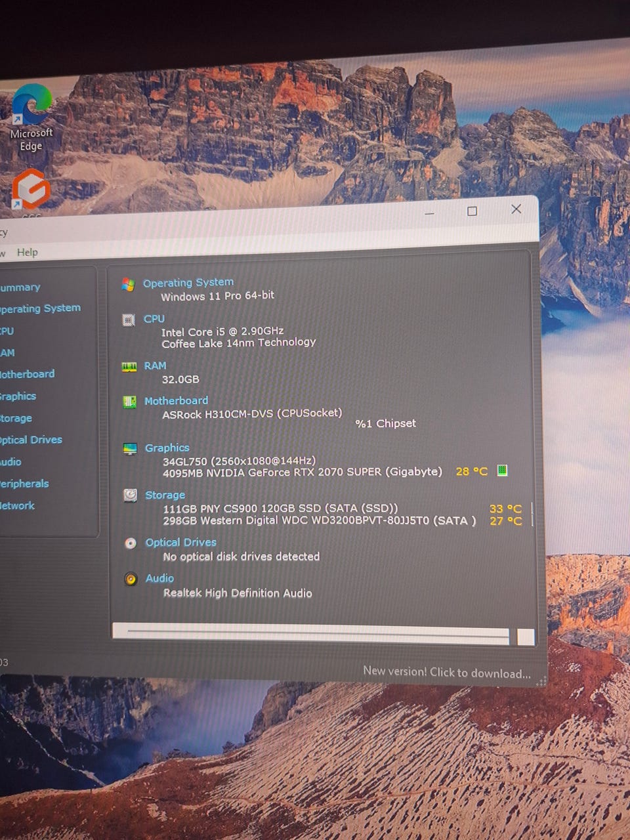The height and width of the screenshot is (840, 630).
Task: Select CPU in the sidebar
Action: [7, 331]
